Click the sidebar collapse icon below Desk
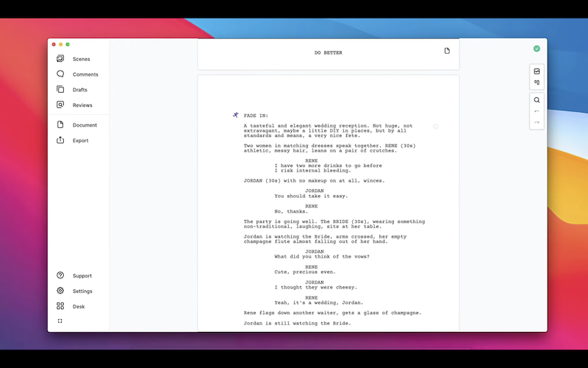588x368 pixels. (x=60, y=321)
